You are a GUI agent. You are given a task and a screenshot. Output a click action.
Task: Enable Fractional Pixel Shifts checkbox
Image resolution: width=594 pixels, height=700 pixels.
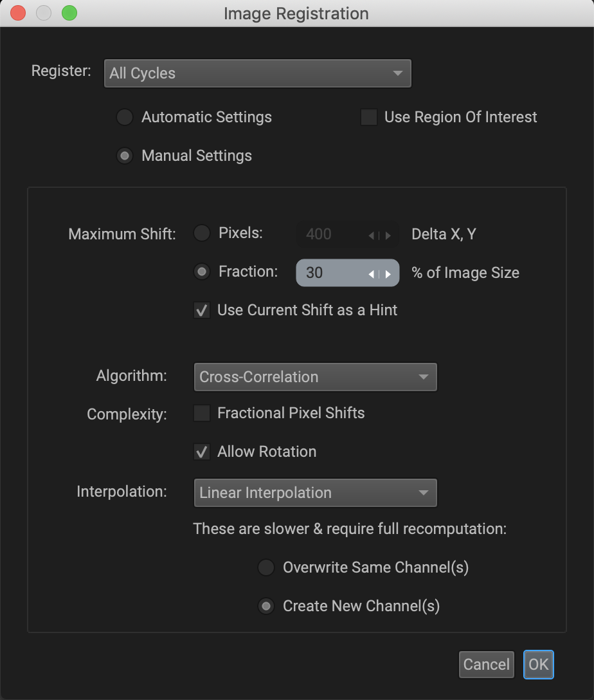[x=202, y=413]
